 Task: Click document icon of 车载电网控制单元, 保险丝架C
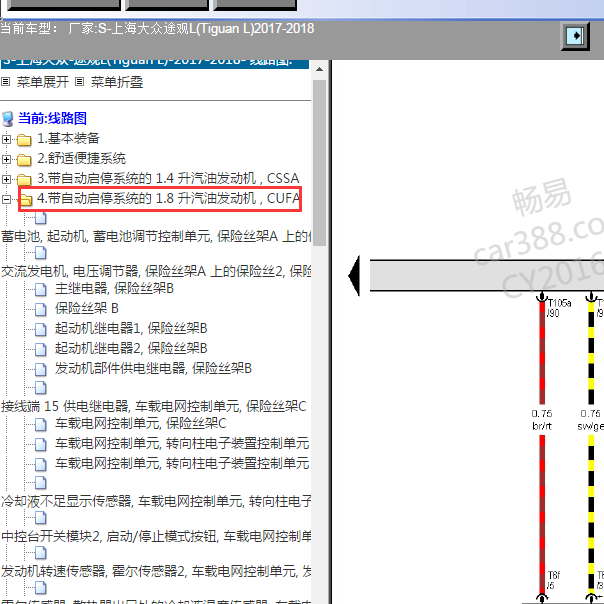click(40, 424)
